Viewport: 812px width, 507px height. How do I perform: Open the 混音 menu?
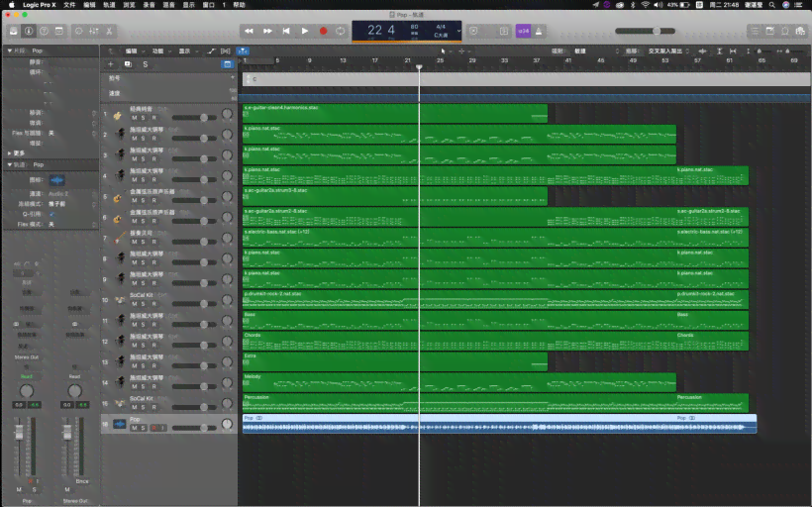tap(168, 5)
